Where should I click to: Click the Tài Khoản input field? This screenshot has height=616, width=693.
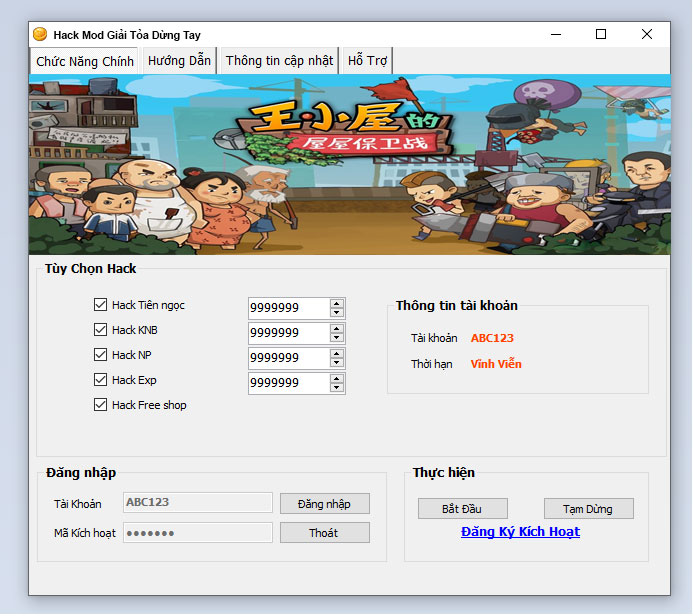(198, 502)
